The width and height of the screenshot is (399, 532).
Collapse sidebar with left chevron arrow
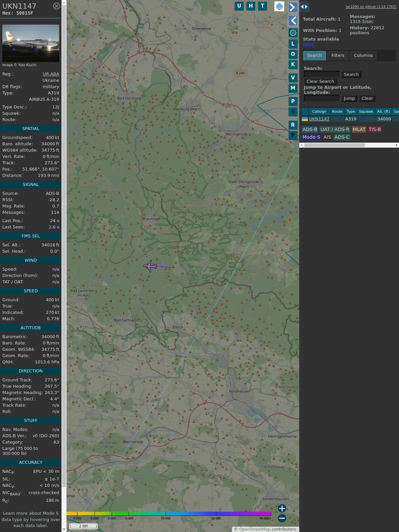click(x=293, y=21)
